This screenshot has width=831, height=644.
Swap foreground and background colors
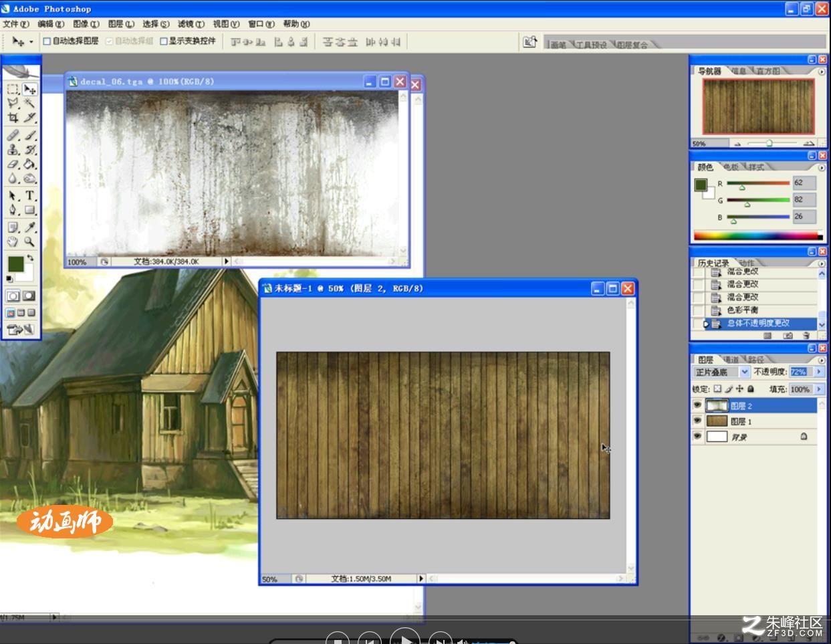[x=30, y=257]
